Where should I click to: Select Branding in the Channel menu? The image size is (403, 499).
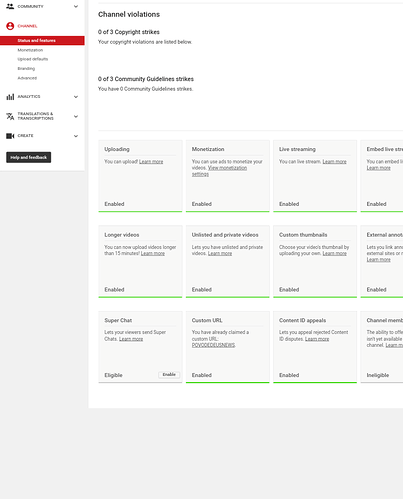(x=26, y=68)
